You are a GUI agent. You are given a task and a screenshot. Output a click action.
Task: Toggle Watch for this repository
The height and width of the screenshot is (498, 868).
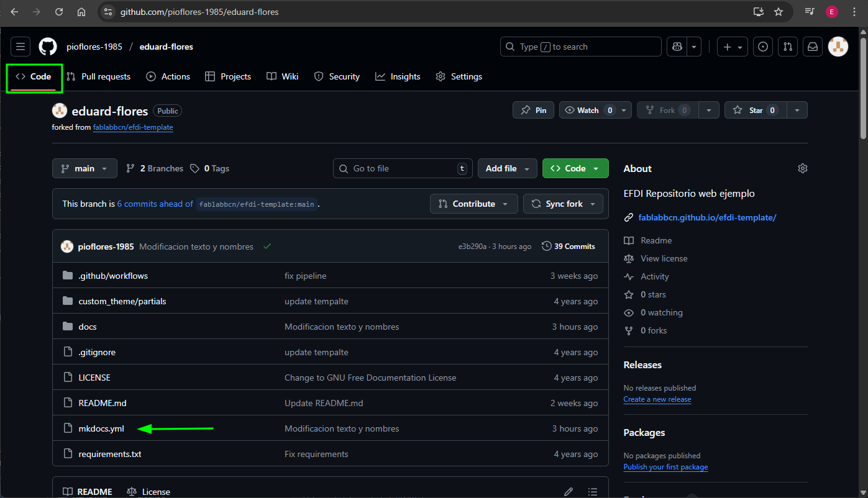click(587, 110)
